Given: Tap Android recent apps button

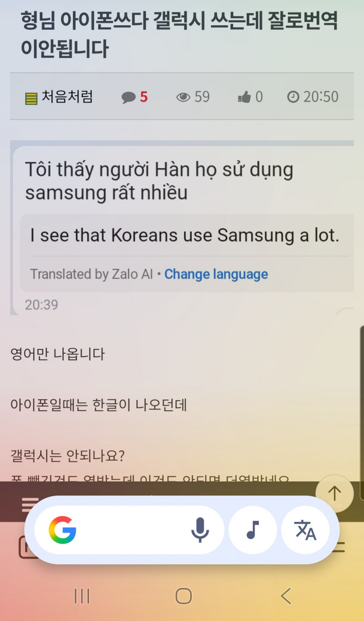Looking at the screenshot, I should (82, 596).
